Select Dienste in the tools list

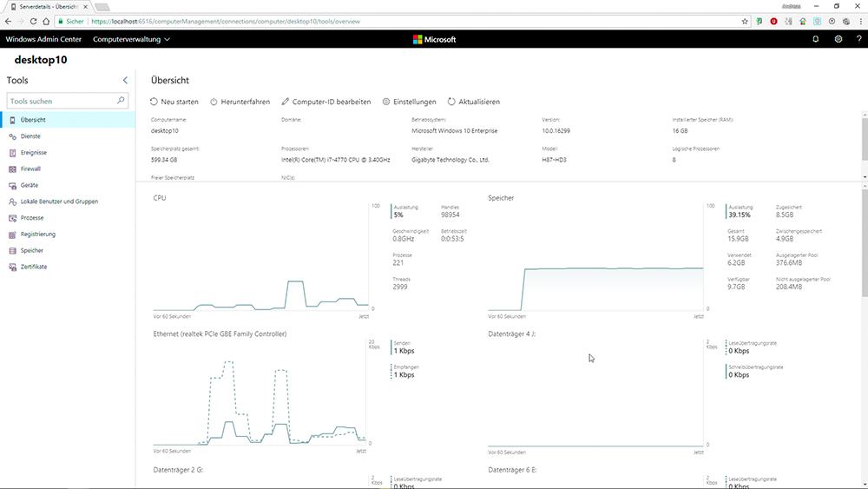coord(30,136)
